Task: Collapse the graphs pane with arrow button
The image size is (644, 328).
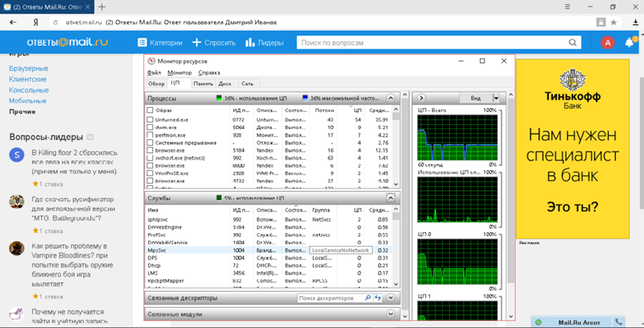Action: coord(421,98)
